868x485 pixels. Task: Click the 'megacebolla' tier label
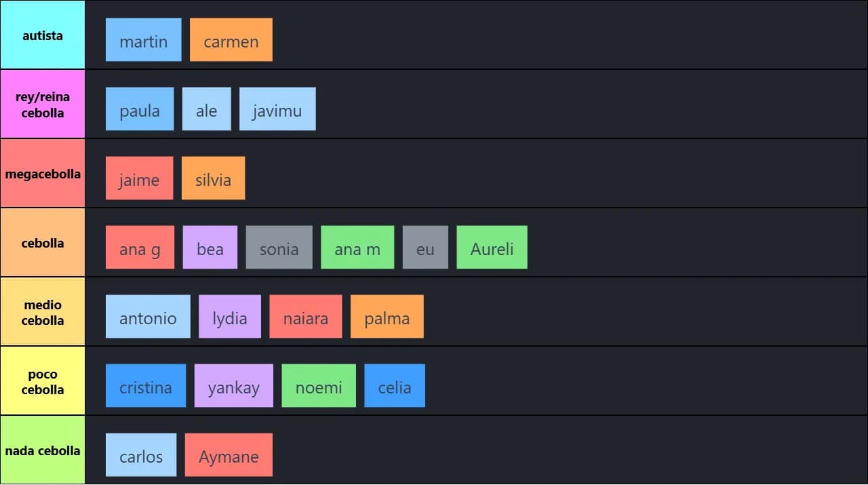click(x=43, y=174)
